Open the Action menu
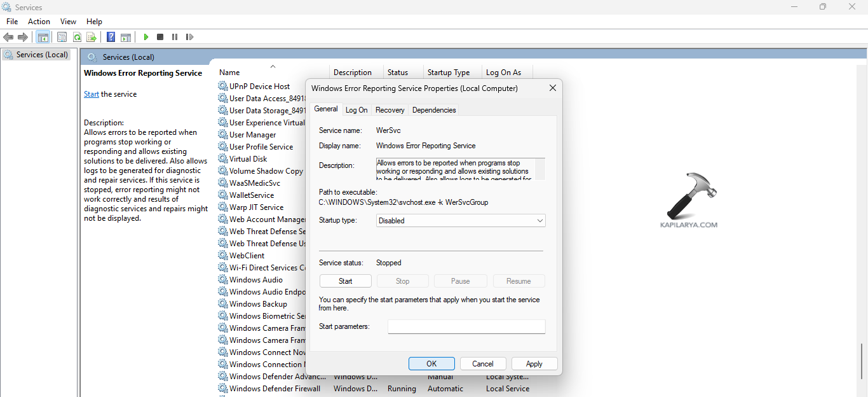This screenshot has width=868, height=397. click(39, 21)
